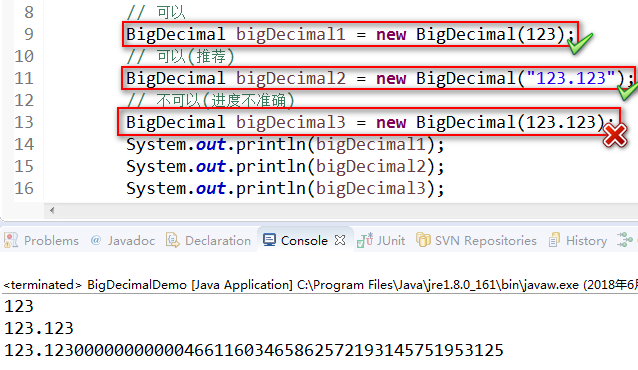Click the new keyword on line 9
Viewport: 638px width, 370px height.
click(391, 35)
